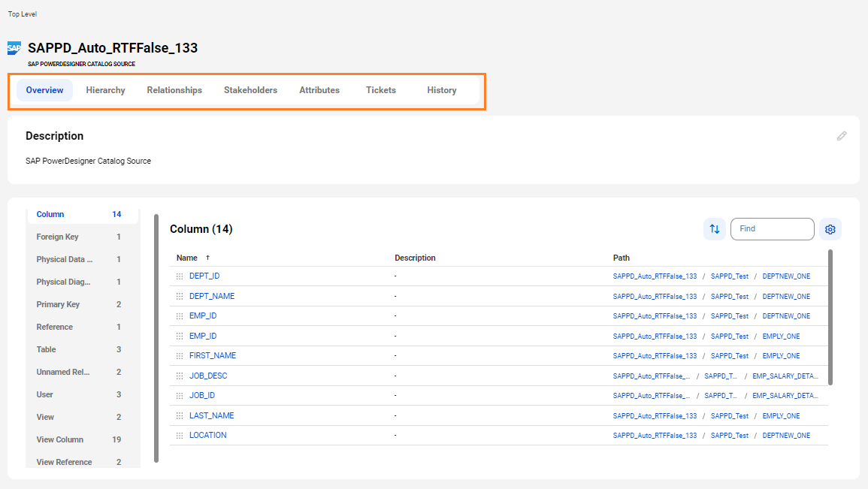The image size is (868, 489).
Task: Open the Relationships tab
Action: (174, 90)
